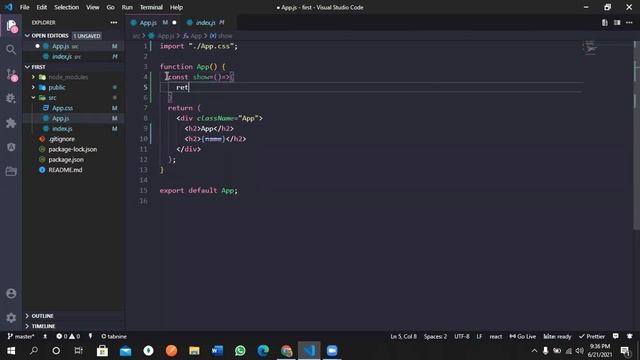Open Microsoft Edge from the taskbar
The image size is (640, 360).
point(263,351)
